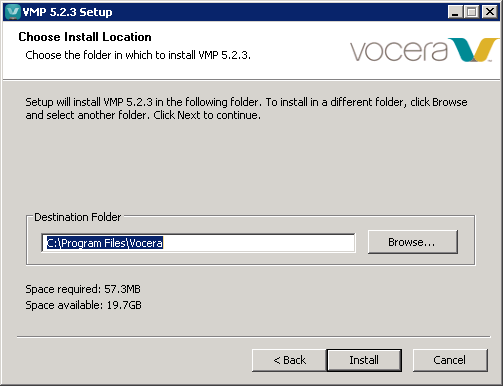Minimize the VMP 5.2.3 Setup window

coord(455,12)
